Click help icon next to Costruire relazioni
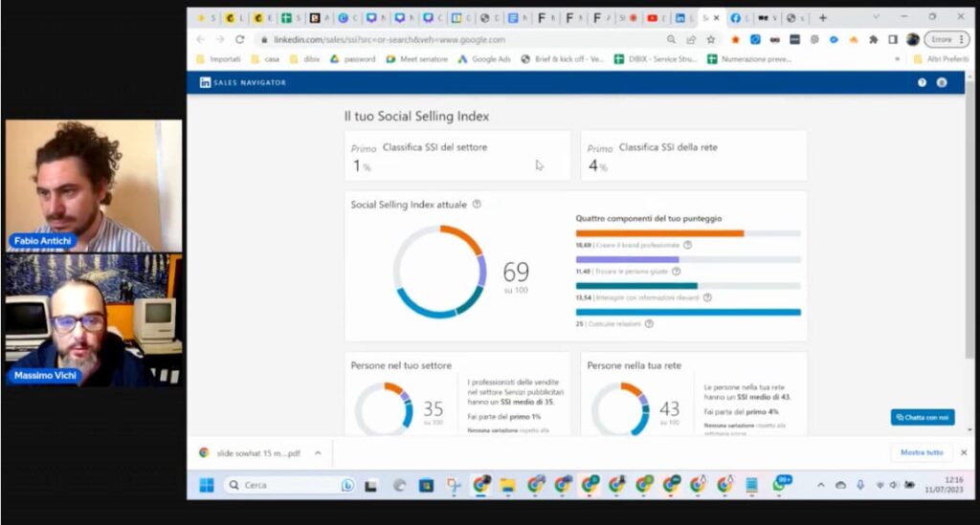 point(650,324)
